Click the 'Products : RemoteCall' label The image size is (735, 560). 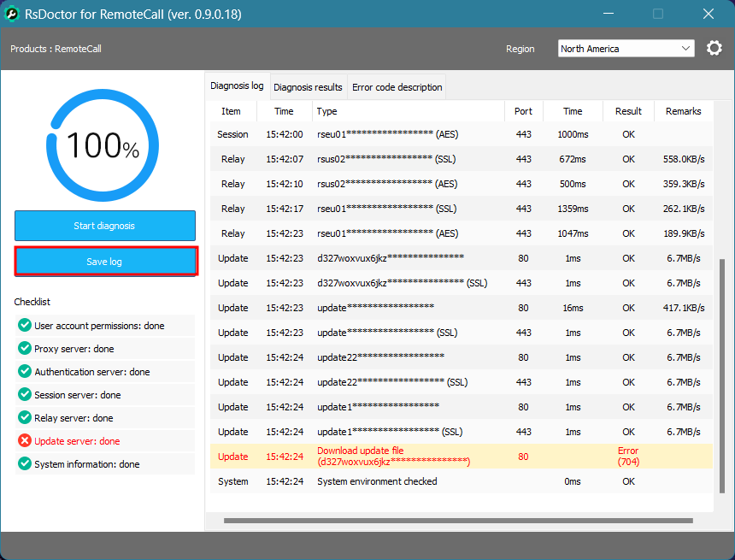56,49
